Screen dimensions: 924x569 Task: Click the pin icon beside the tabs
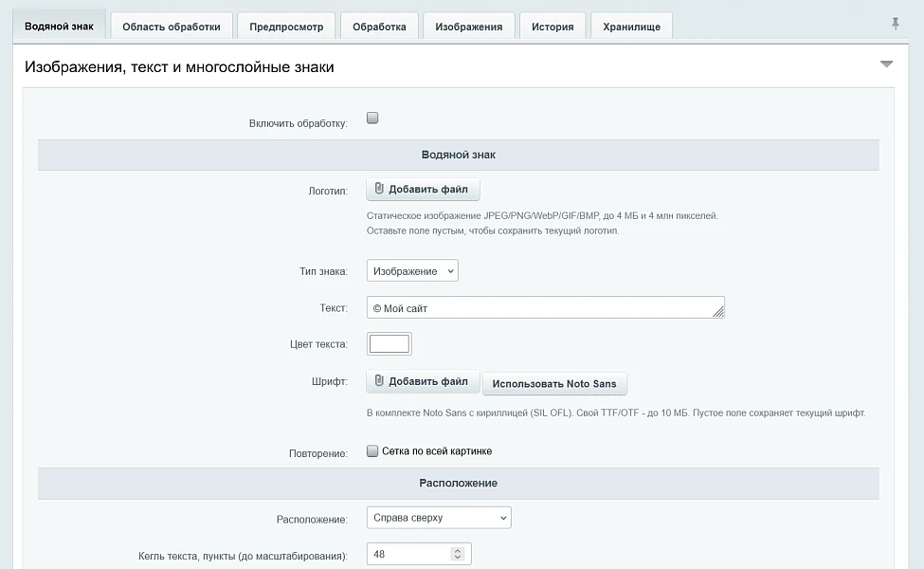click(x=896, y=24)
